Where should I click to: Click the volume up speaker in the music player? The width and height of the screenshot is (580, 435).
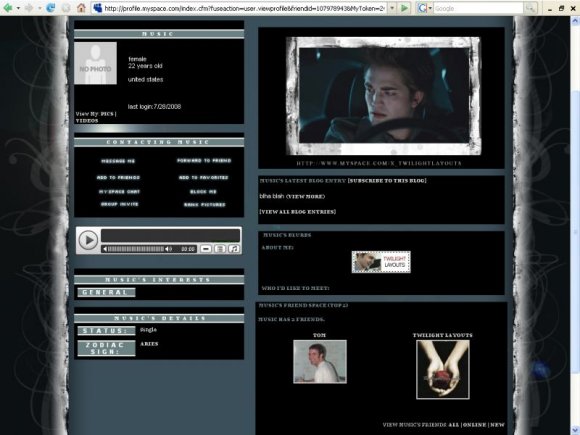(x=169, y=249)
